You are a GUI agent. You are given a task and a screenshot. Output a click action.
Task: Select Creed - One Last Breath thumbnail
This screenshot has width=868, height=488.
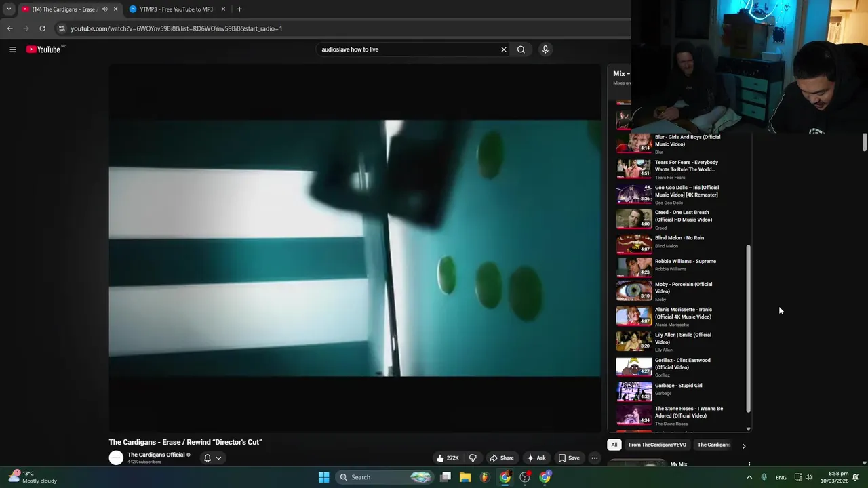[634, 219]
